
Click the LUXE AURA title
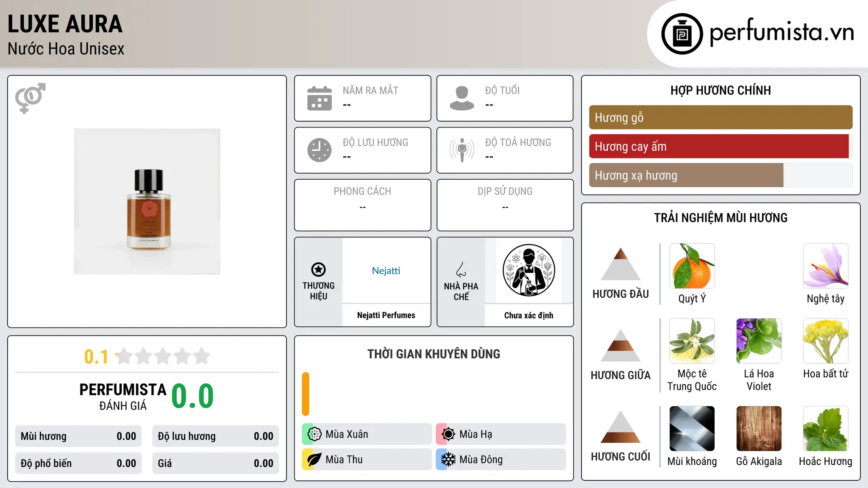tap(65, 24)
